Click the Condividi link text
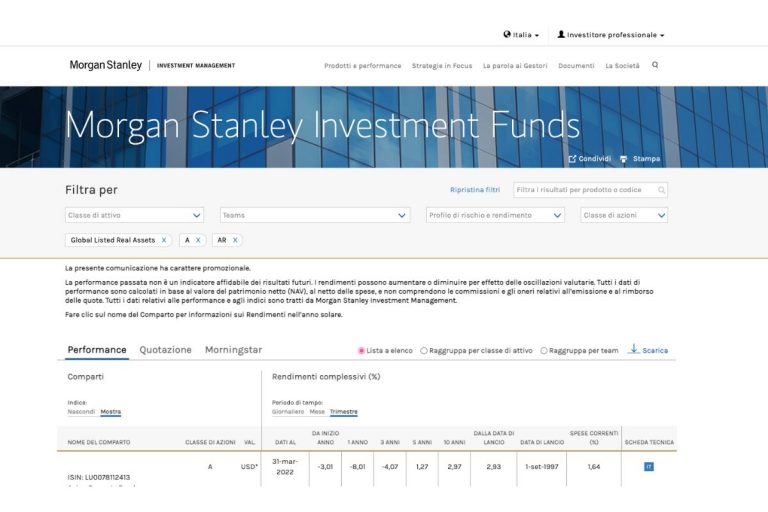Image resolution: width=768 pixels, height=512 pixels. 595,159
